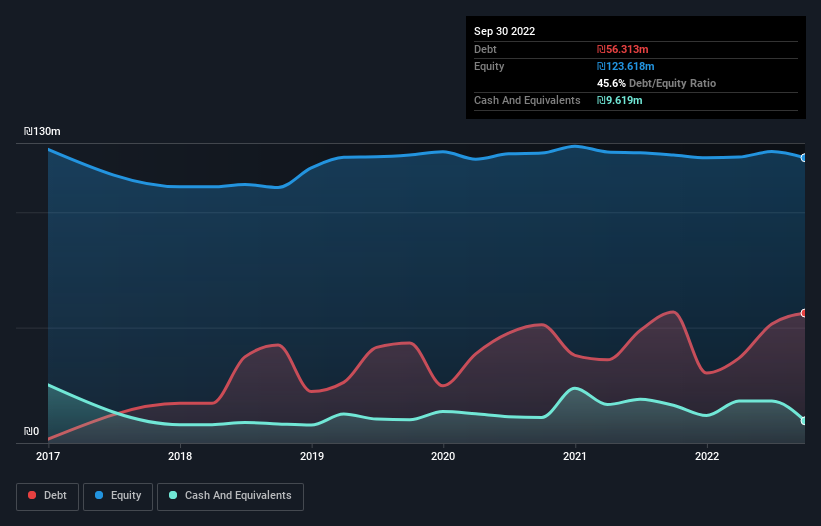Toggle the Equity series legend button
821x526 pixels.
point(118,496)
